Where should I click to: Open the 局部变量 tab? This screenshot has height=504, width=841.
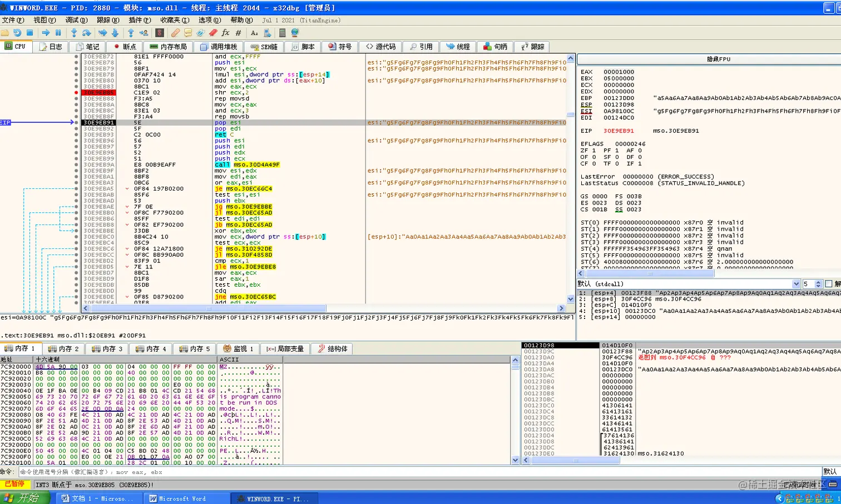tap(285, 348)
